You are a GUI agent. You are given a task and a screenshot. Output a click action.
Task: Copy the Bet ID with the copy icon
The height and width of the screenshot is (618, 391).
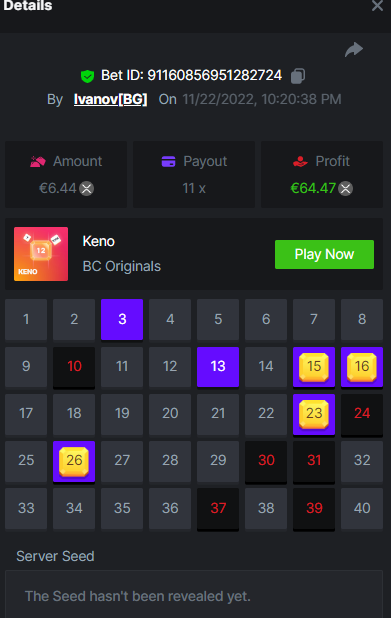click(x=298, y=76)
